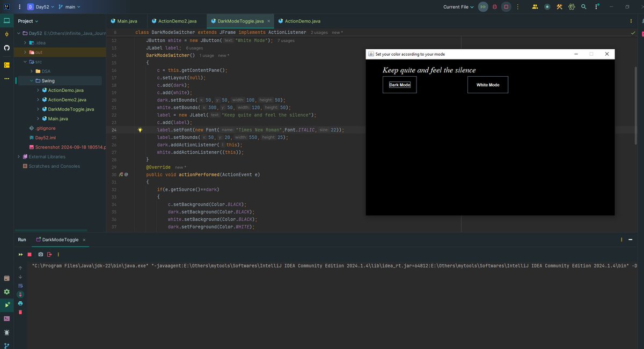The image size is (644, 349).
Task: Expand the out folder
Action: coord(25,52)
